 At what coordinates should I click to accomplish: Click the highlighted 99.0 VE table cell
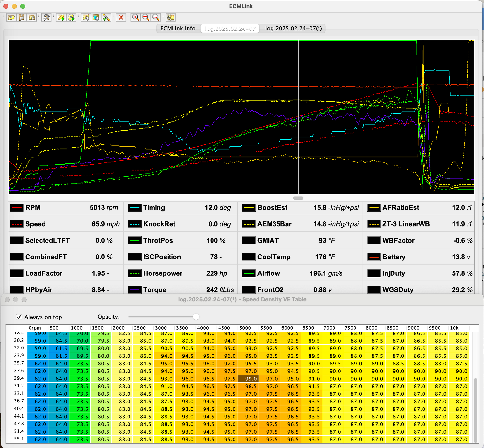point(249,379)
